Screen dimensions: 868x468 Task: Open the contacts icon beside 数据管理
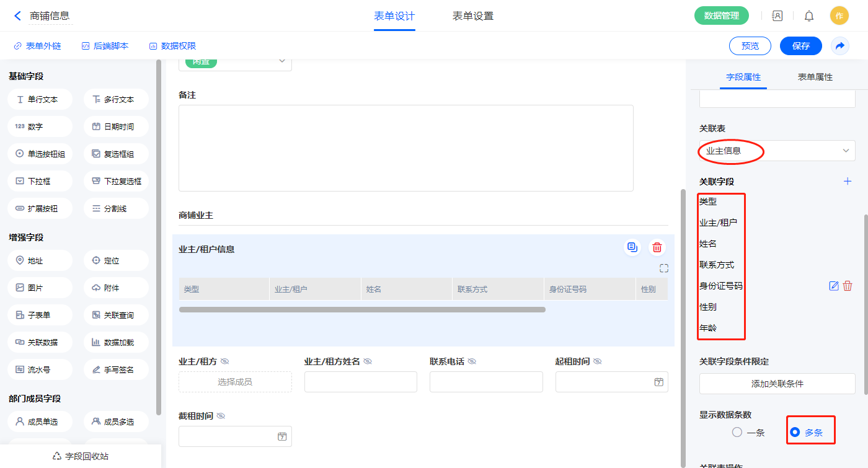pyautogui.click(x=777, y=16)
